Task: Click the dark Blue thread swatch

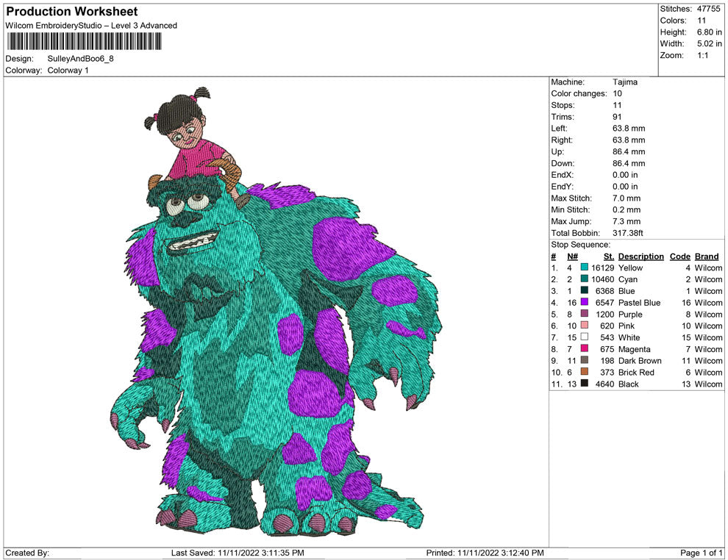Action: tap(585, 292)
